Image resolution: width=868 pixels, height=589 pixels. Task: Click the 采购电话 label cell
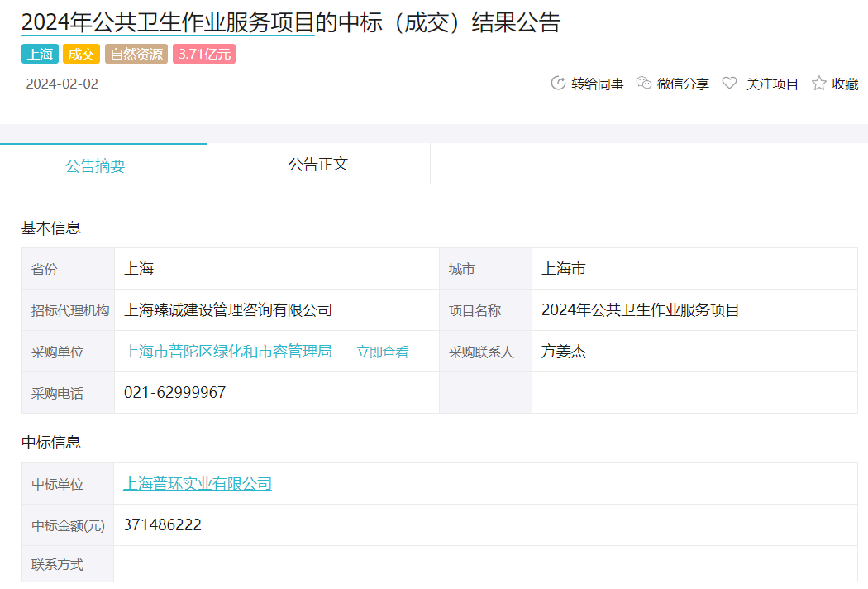(68, 393)
